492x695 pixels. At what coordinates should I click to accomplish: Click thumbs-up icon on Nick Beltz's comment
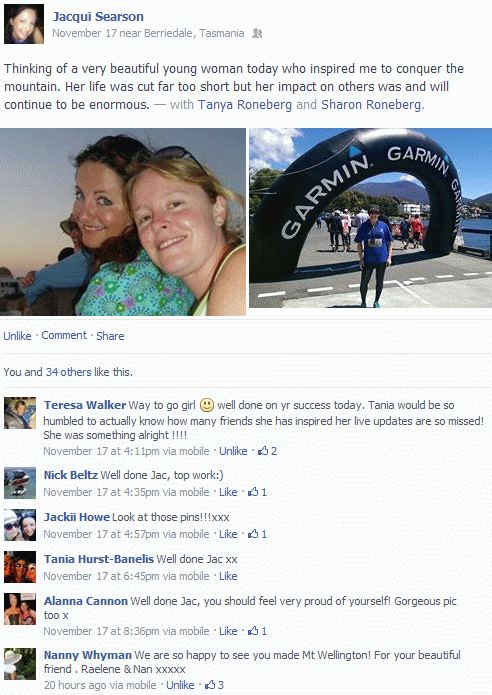tap(253, 492)
